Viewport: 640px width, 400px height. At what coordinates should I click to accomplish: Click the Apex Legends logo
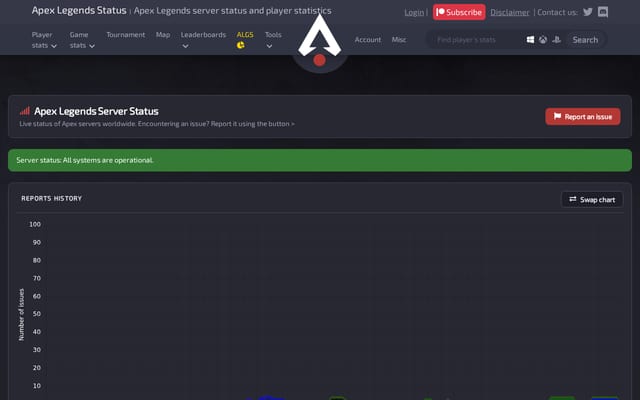point(320,38)
